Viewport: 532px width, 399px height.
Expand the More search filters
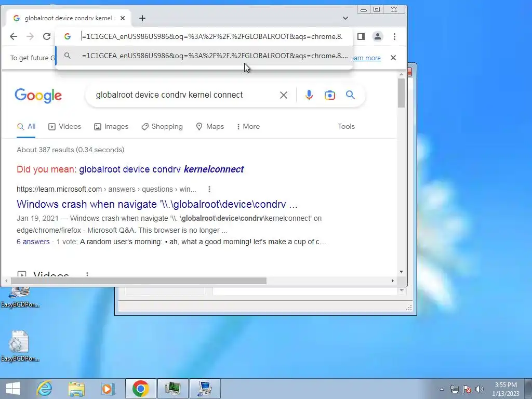tap(248, 127)
